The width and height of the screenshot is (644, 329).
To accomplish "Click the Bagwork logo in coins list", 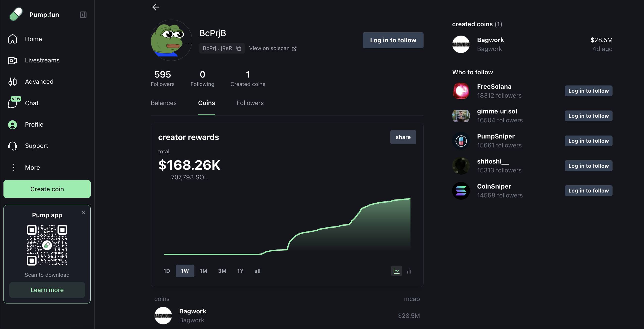I will pos(163,316).
